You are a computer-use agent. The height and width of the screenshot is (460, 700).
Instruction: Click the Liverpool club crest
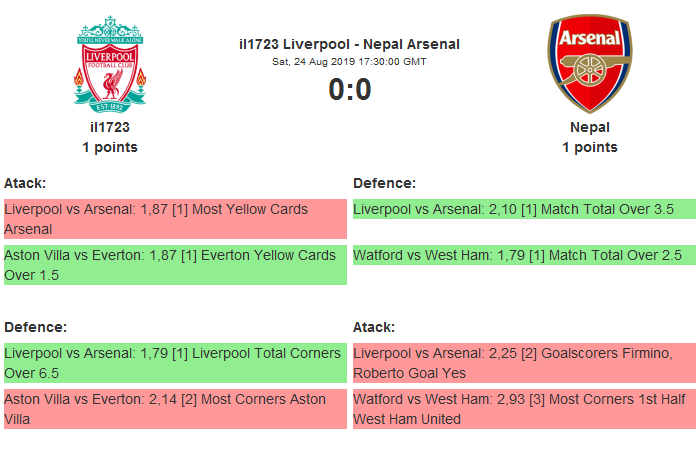point(110,64)
